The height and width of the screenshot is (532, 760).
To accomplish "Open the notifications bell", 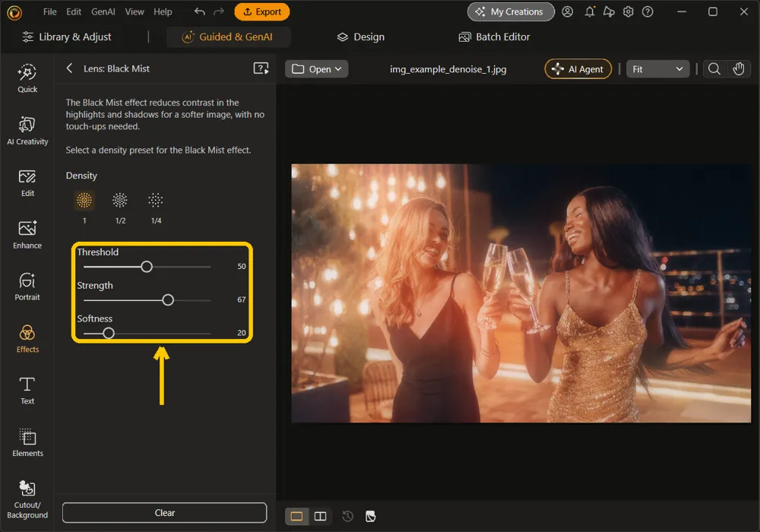I will click(590, 11).
